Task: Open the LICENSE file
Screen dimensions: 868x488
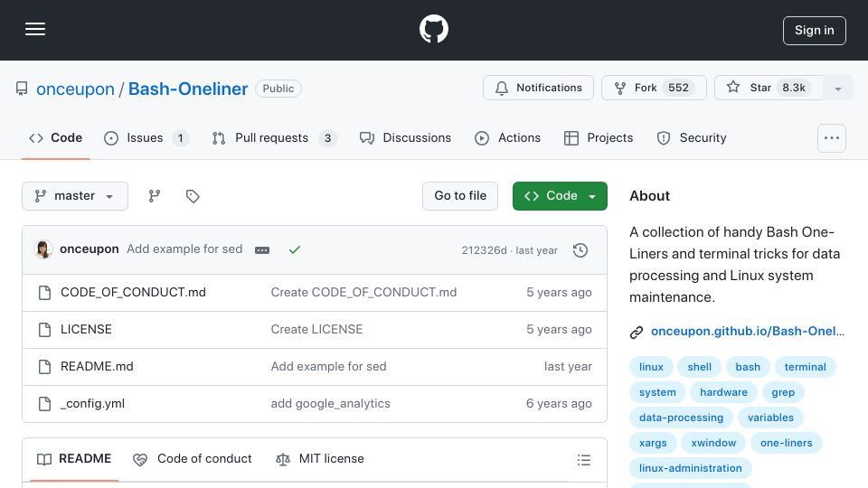Action: [86, 329]
